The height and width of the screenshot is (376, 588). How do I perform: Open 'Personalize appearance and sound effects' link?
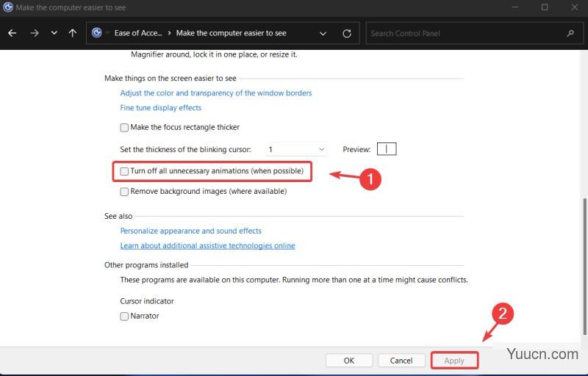[x=190, y=231]
